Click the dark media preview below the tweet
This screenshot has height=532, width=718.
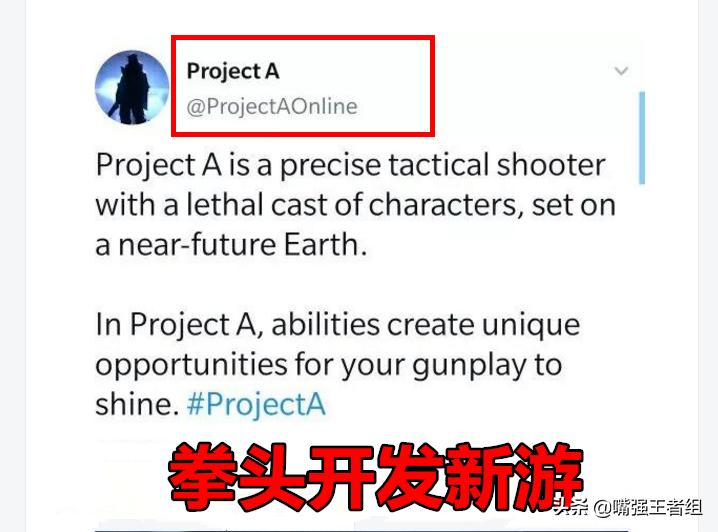click(362, 529)
